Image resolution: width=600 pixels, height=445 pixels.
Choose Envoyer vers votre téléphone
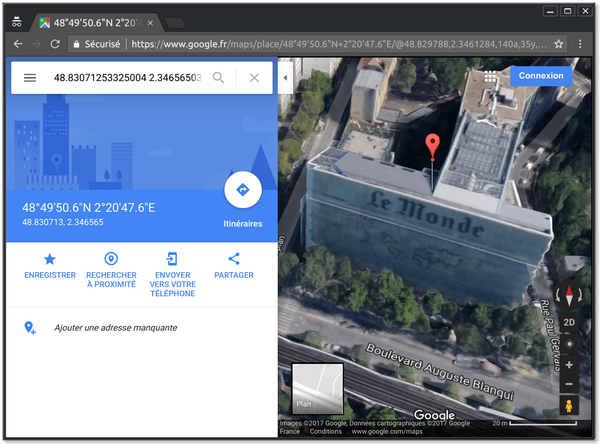point(173,274)
